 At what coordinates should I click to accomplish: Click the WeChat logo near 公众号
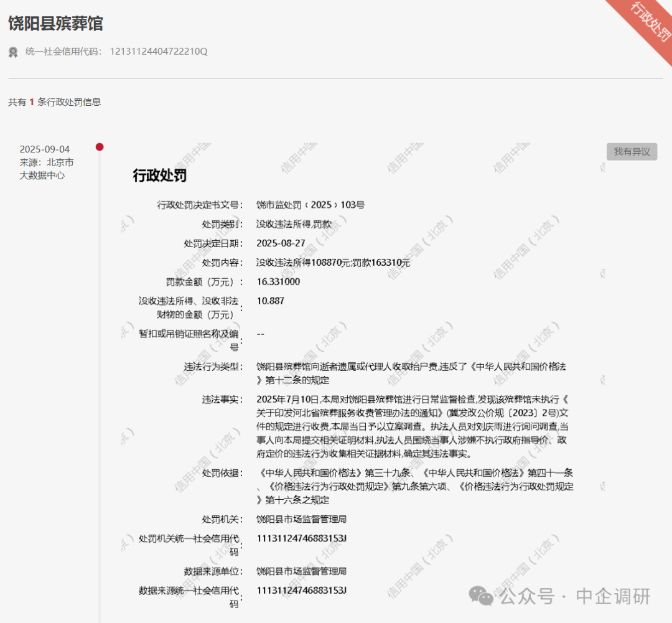point(482,596)
